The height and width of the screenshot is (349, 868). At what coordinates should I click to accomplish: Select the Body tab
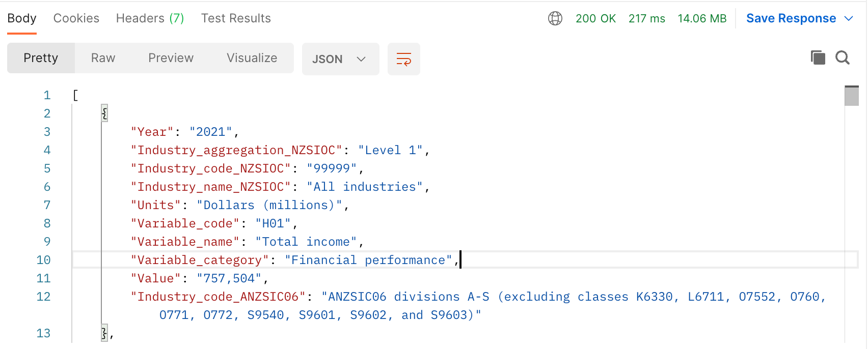click(22, 18)
